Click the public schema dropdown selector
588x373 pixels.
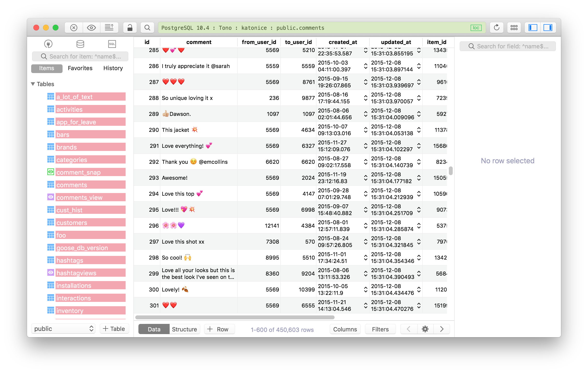[63, 329]
